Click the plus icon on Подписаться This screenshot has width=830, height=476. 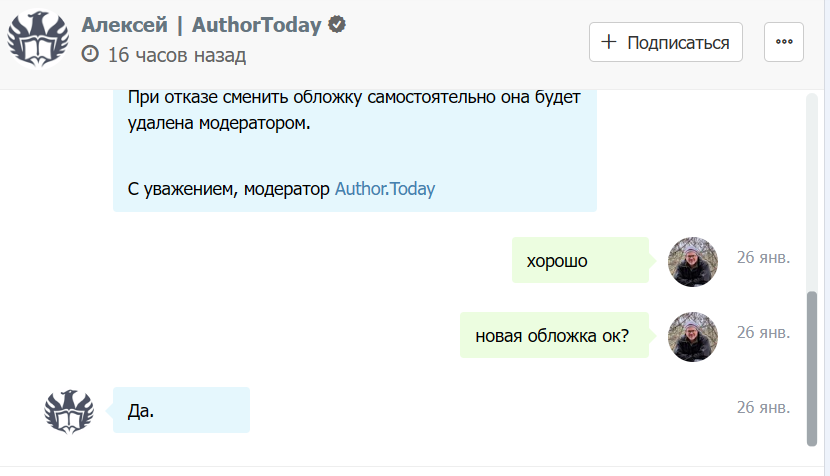point(609,42)
